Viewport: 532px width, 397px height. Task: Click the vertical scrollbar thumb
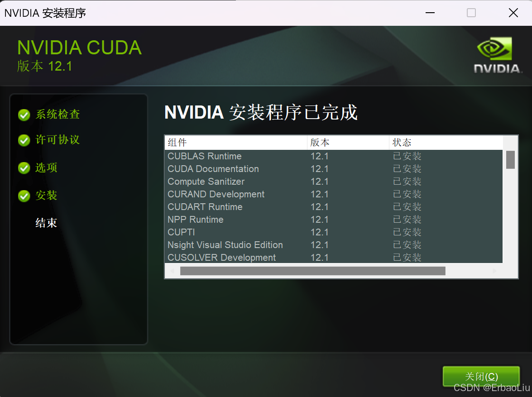pos(510,160)
